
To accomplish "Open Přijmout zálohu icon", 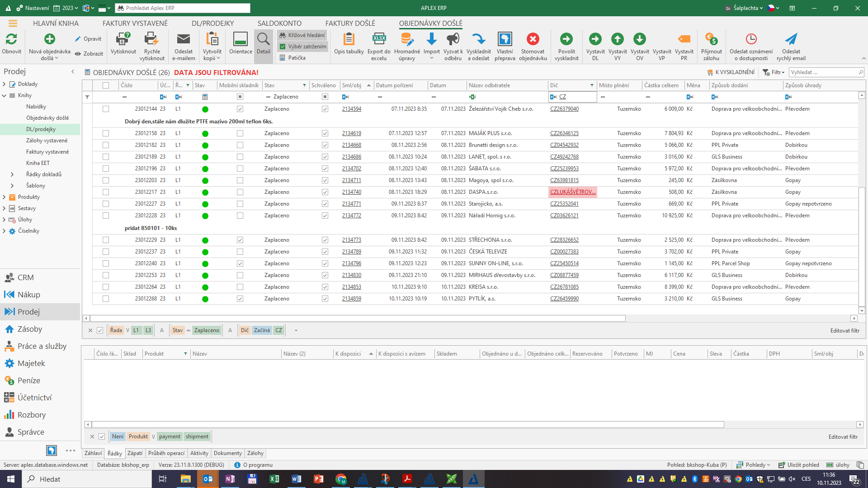I will [711, 40].
